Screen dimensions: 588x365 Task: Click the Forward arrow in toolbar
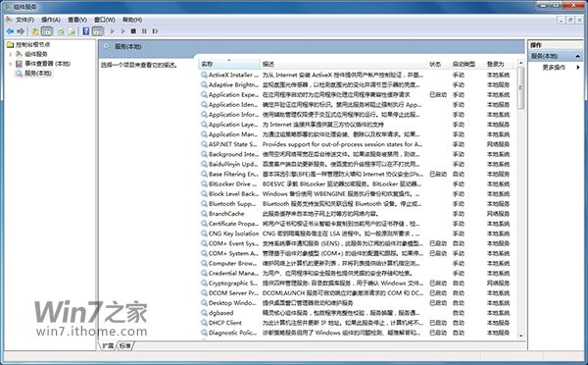tap(21, 31)
